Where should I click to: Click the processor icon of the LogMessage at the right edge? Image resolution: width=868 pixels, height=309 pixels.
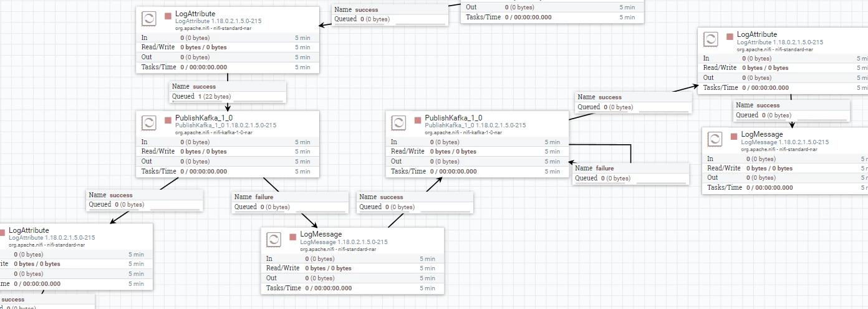(x=715, y=139)
